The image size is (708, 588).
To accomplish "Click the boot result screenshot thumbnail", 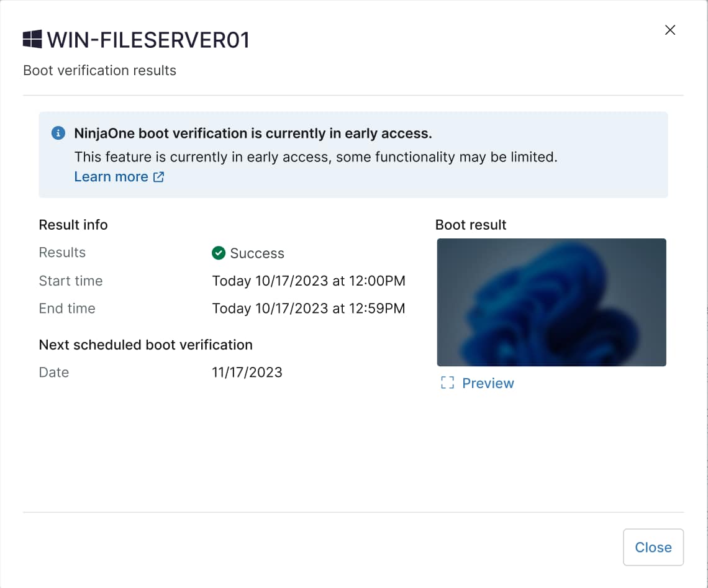I will coord(551,302).
